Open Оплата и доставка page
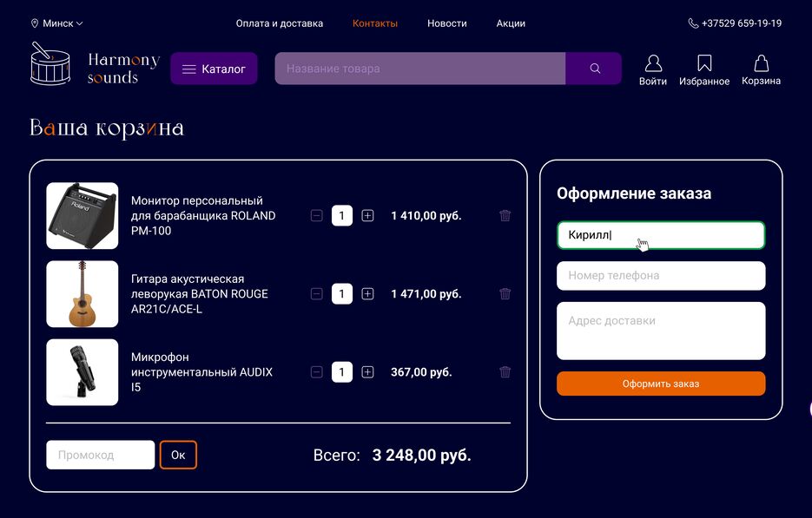 pos(279,23)
